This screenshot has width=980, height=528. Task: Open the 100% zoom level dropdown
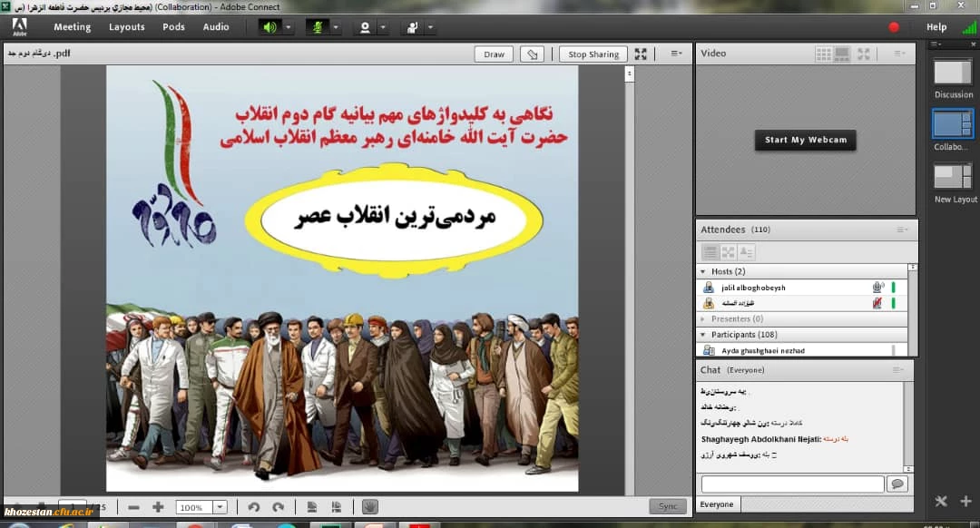pyautogui.click(x=220, y=508)
